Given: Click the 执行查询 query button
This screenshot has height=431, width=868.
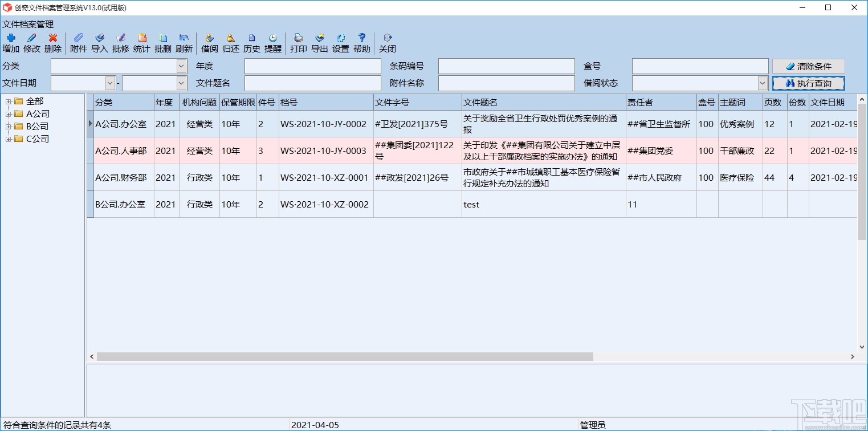Looking at the screenshot, I should click(x=808, y=83).
